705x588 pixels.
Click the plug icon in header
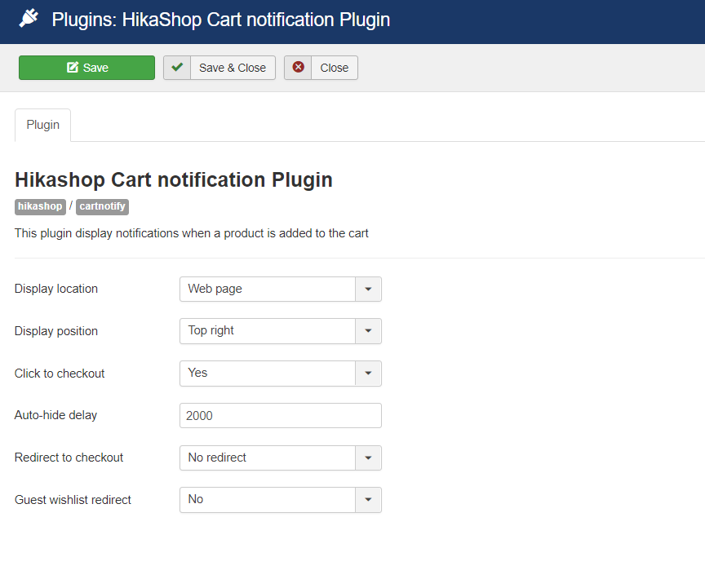29,19
